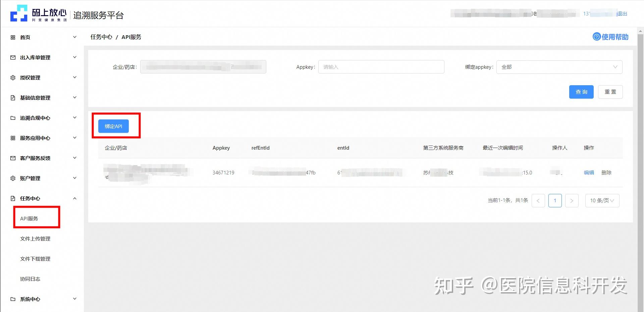Click inside the Appkey 请输入 input field
644x312 pixels.
coord(381,67)
